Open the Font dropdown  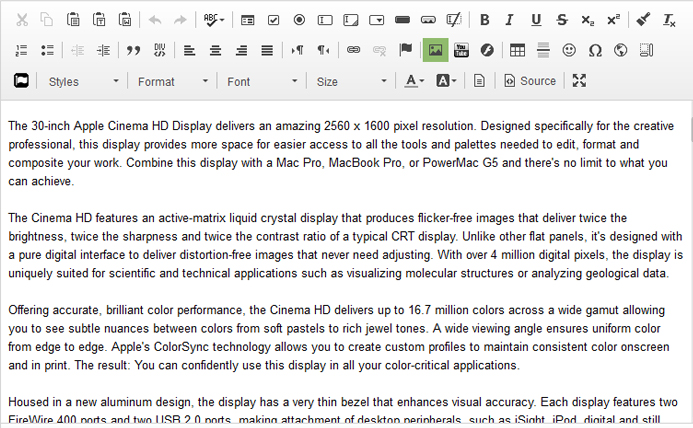pos(262,81)
